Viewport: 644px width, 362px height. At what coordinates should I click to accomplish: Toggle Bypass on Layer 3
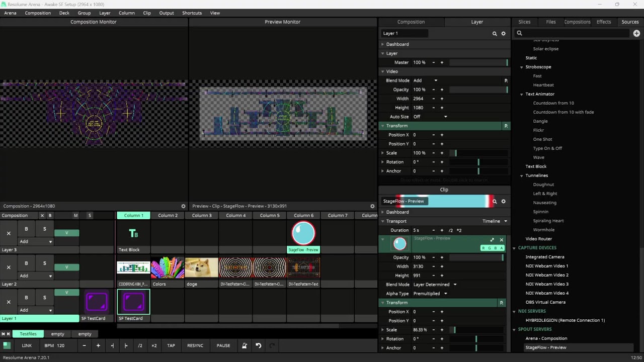[x=26, y=229]
